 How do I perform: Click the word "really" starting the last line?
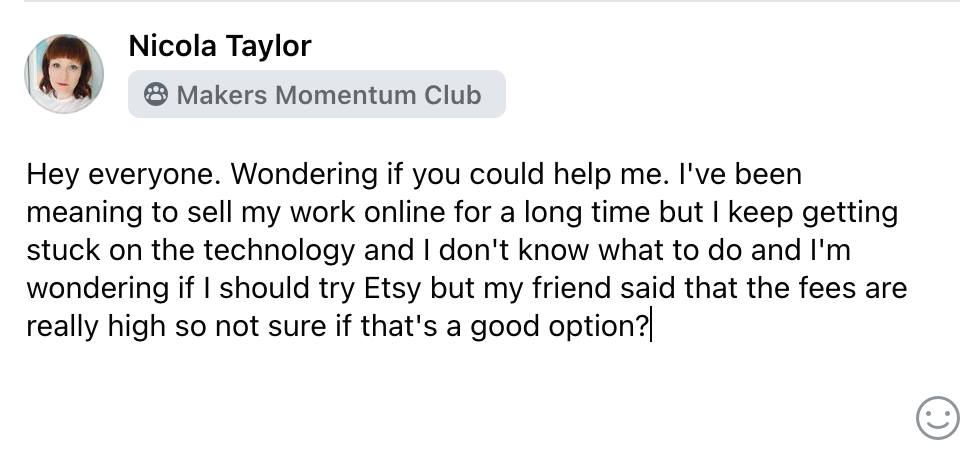[x=62, y=328]
